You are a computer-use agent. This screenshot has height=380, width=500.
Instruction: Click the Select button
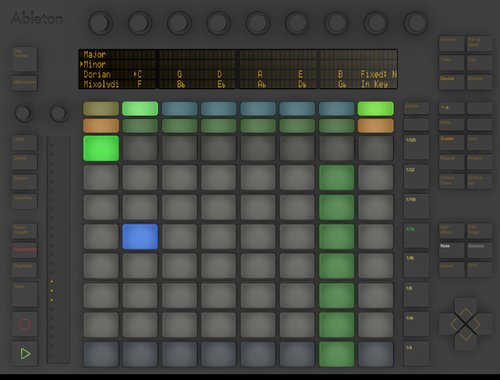pyautogui.click(x=451, y=269)
